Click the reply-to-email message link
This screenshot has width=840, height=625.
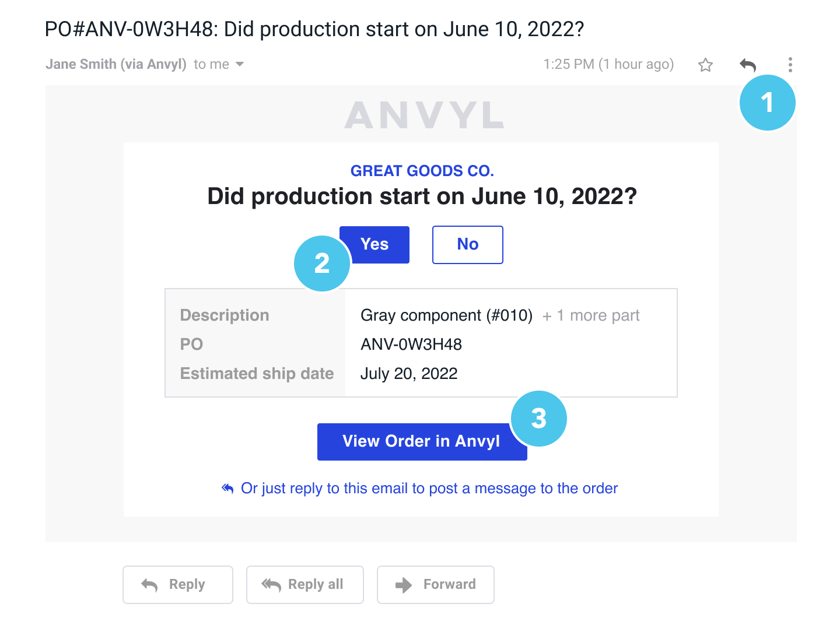point(429,488)
